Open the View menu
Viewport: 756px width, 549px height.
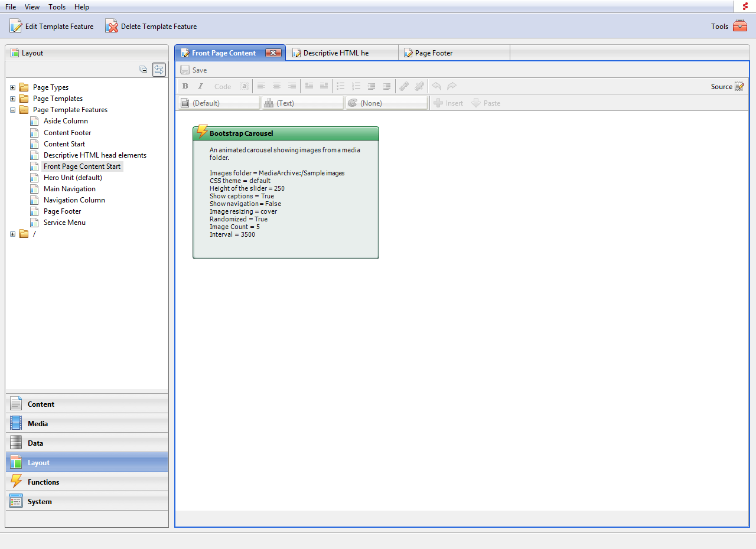click(x=32, y=7)
